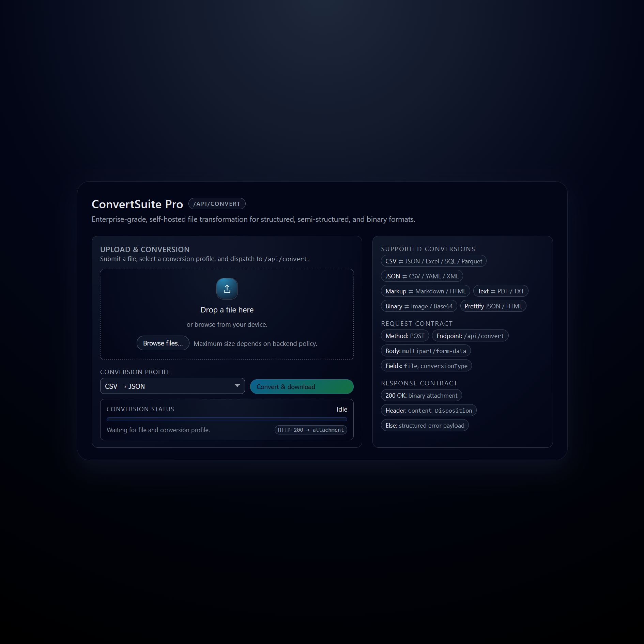Viewport: 644px width, 644px height.
Task: Click the HTTP 200 → attachment status badge
Action: click(x=310, y=430)
